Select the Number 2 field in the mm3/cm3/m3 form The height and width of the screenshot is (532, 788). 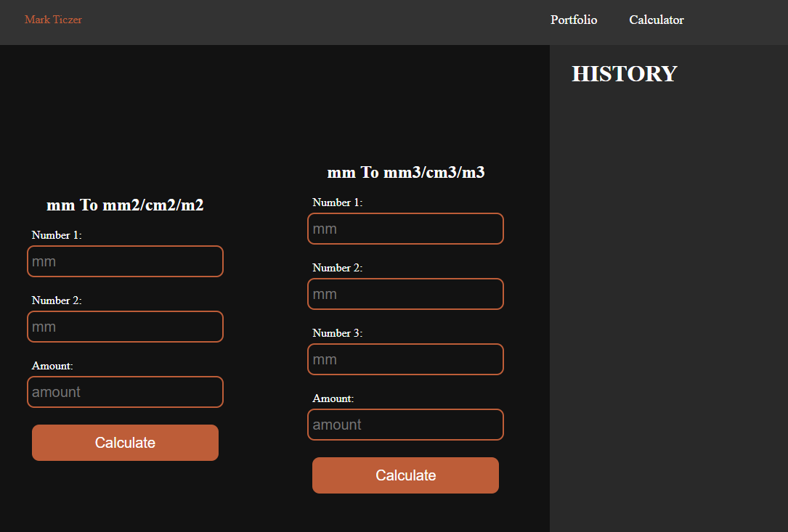tap(405, 294)
